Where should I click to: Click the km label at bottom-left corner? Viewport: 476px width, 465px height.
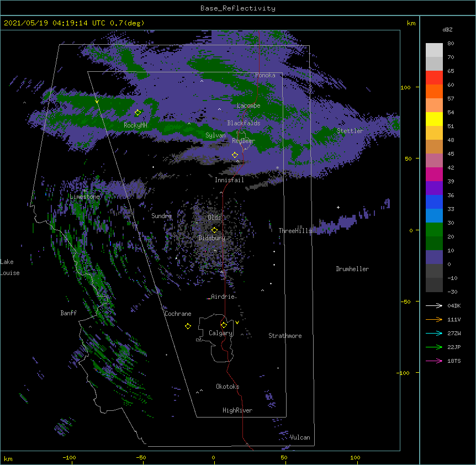pos(8,459)
